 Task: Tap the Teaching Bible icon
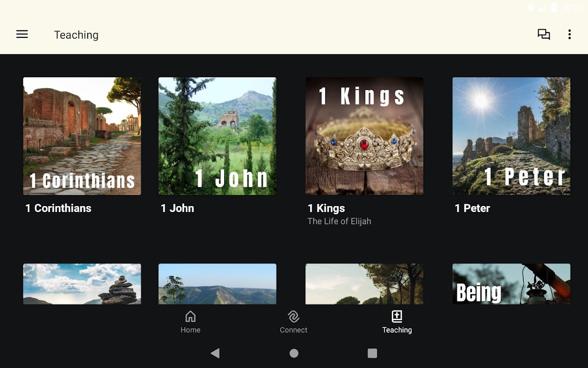pyautogui.click(x=397, y=316)
